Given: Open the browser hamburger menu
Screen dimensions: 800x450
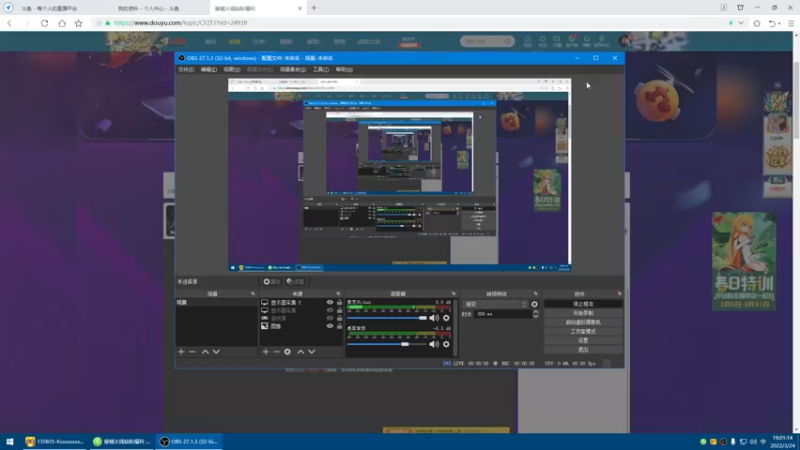Looking at the screenshot, I should click(791, 23).
